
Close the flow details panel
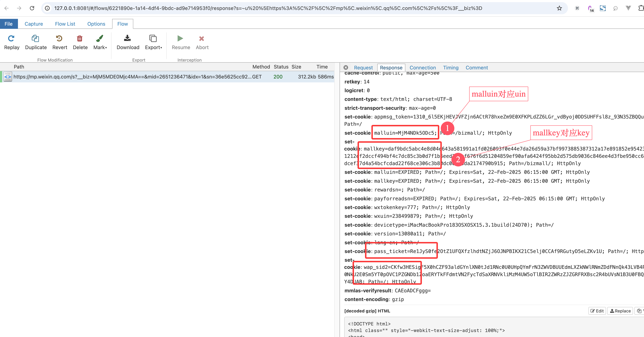tap(346, 68)
